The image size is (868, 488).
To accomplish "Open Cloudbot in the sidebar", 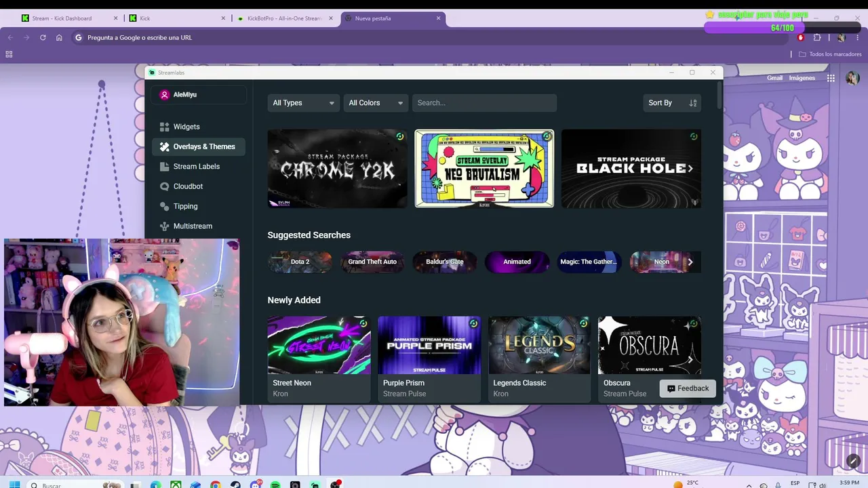I will pyautogui.click(x=199, y=186).
